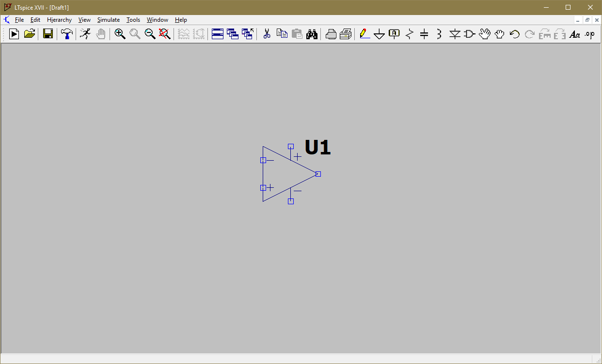The height and width of the screenshot is (364, 602).
Task: Place a Capacitor component
Action: pos(424,34)
